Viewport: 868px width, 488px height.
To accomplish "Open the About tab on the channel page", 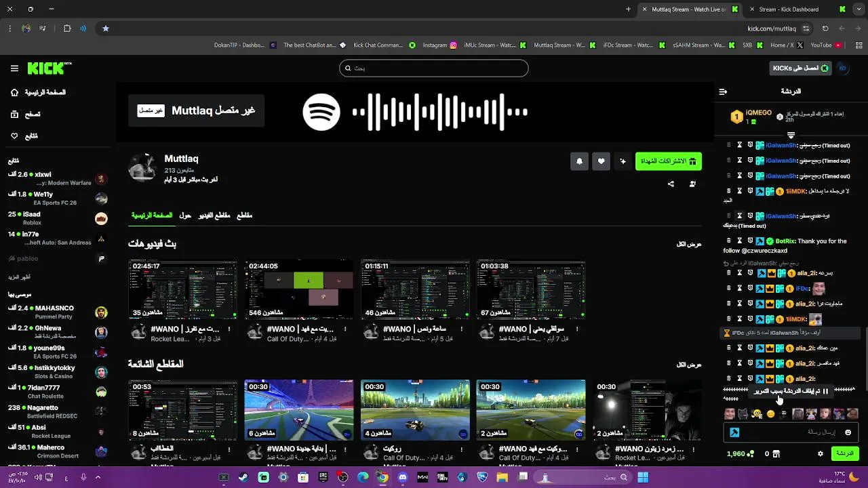I will tap(185, 216).
